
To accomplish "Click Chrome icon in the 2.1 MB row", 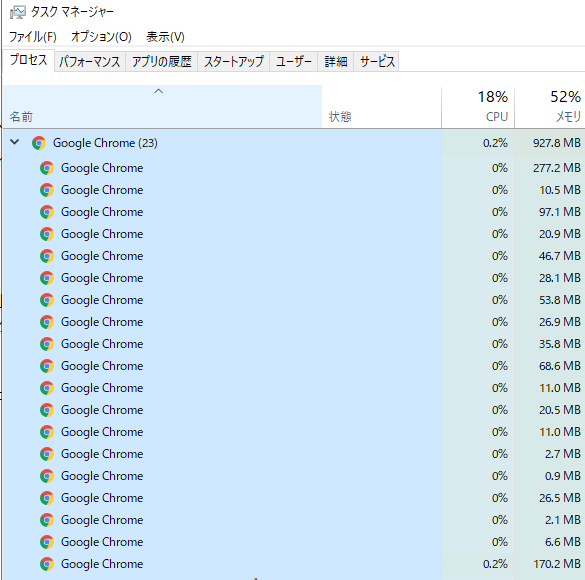I will point(47,520).
